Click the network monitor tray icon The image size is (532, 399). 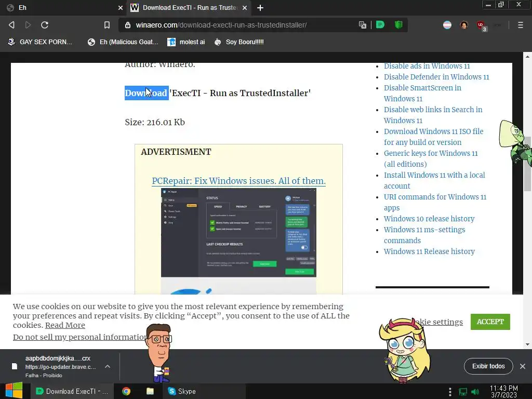click(x=463, y=392)
